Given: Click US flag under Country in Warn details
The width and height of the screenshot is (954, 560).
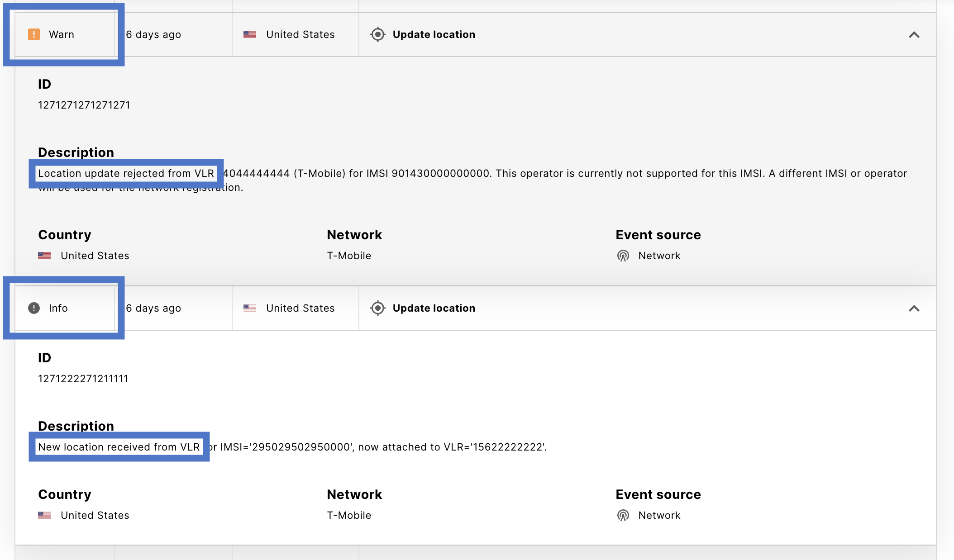Looking at the screenshot, I should tap(44, 256).
